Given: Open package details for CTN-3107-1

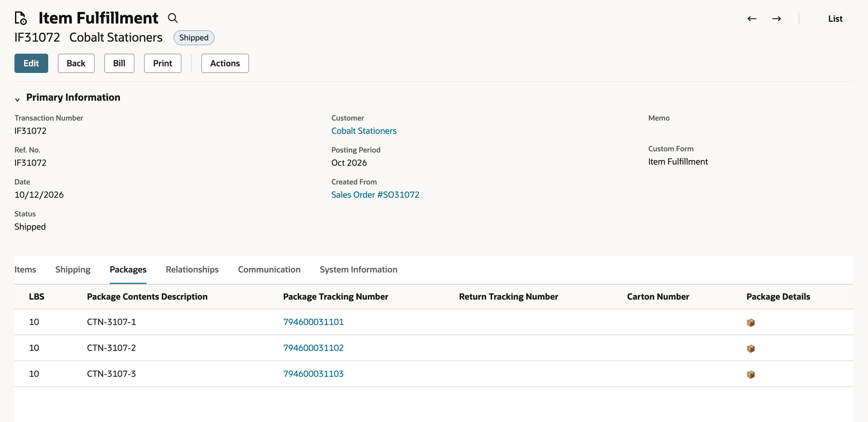Looking at the screenshot, I should [x=750, y=323].
